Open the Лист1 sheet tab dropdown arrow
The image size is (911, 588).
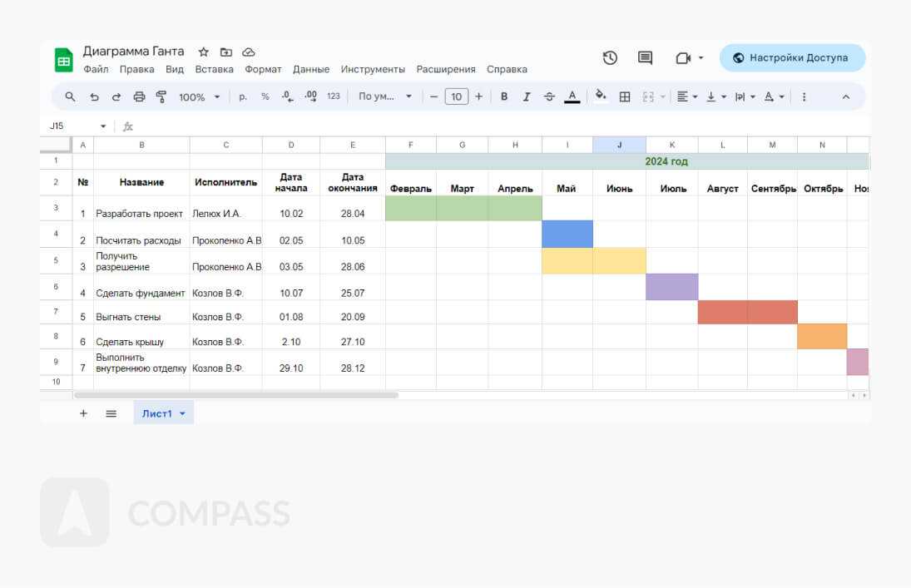coord(182,414)
